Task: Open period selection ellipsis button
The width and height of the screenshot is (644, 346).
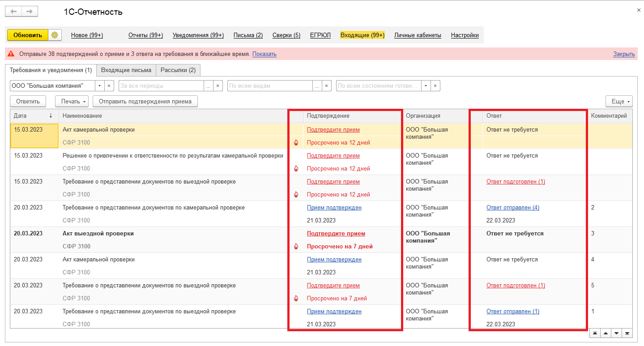Action: [x=209, y=85]
